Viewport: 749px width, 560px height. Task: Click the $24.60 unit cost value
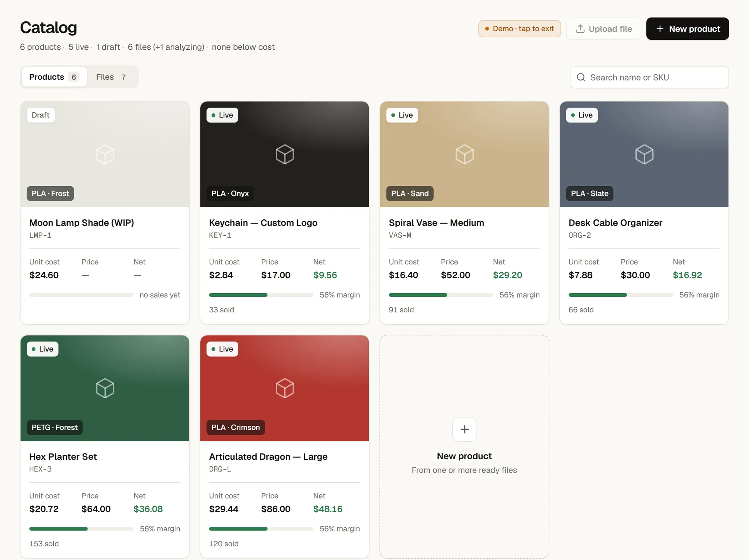coord(44,275)
